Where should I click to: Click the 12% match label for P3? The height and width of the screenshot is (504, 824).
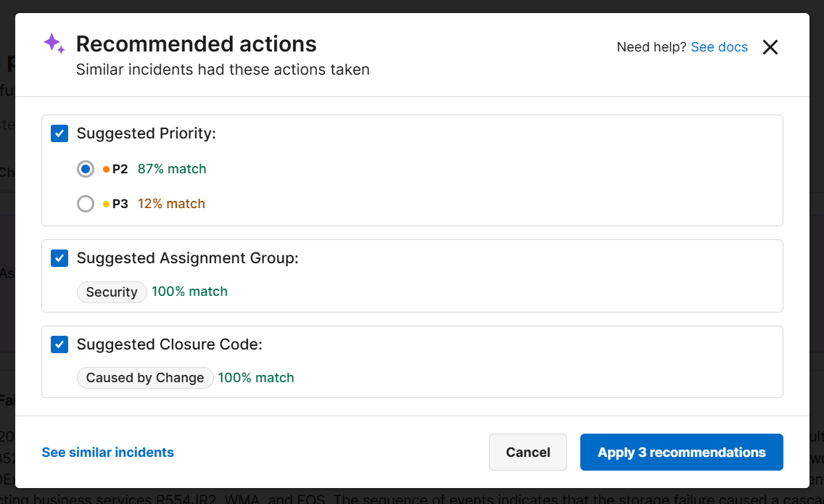coord(171,203)
